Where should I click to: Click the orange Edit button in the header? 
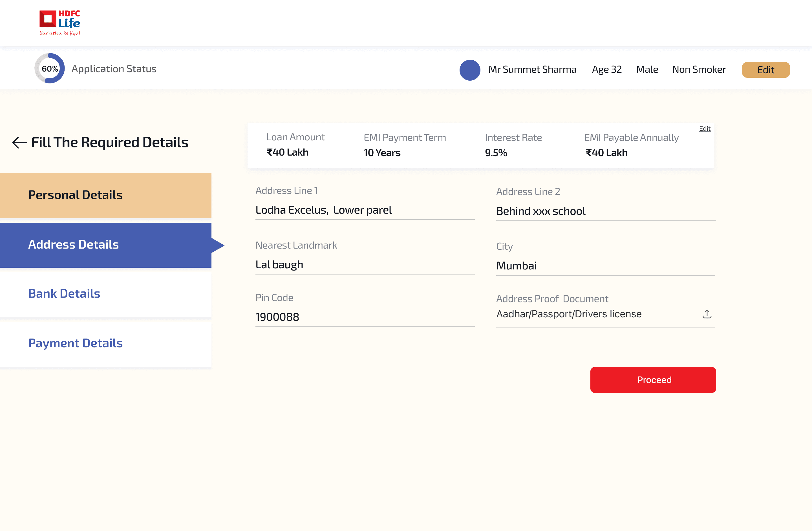pyautogui.click(x=765, y=70)
